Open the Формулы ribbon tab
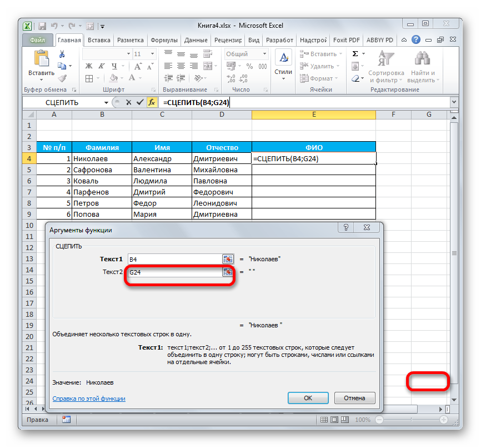 (164, 40)
